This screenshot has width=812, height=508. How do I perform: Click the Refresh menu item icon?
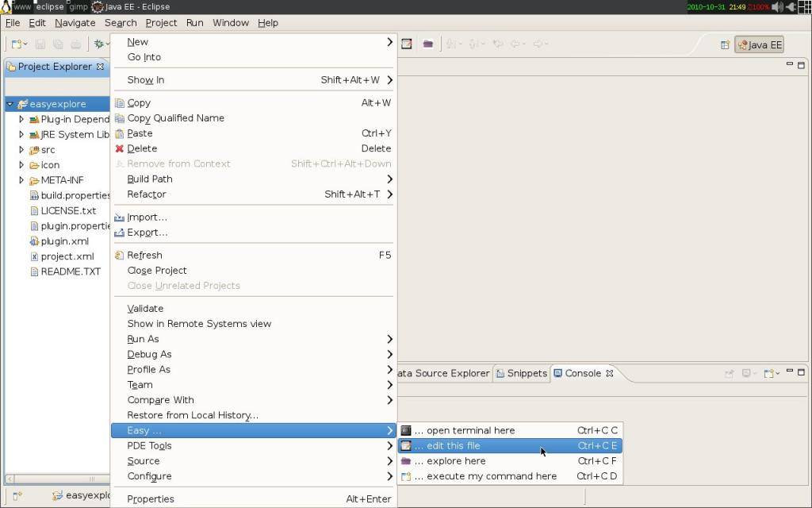pos(120,255)
